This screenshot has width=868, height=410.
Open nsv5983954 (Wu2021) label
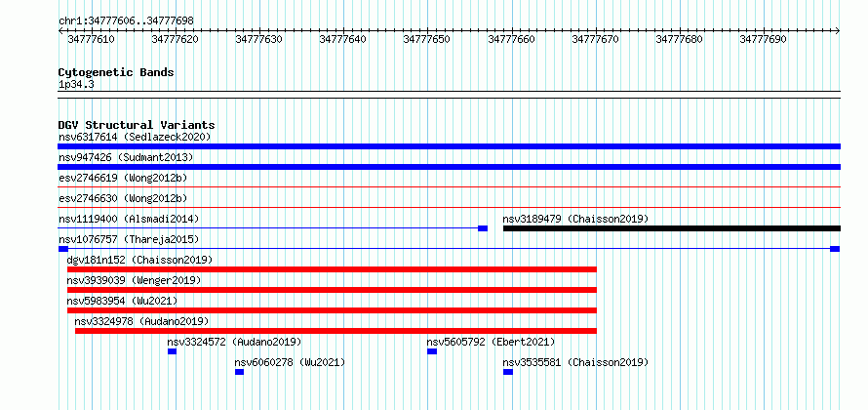tap(122, 301)
